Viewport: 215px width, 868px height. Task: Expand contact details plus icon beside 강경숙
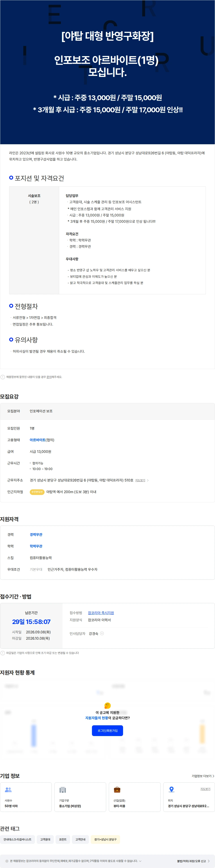pos(102,633)
